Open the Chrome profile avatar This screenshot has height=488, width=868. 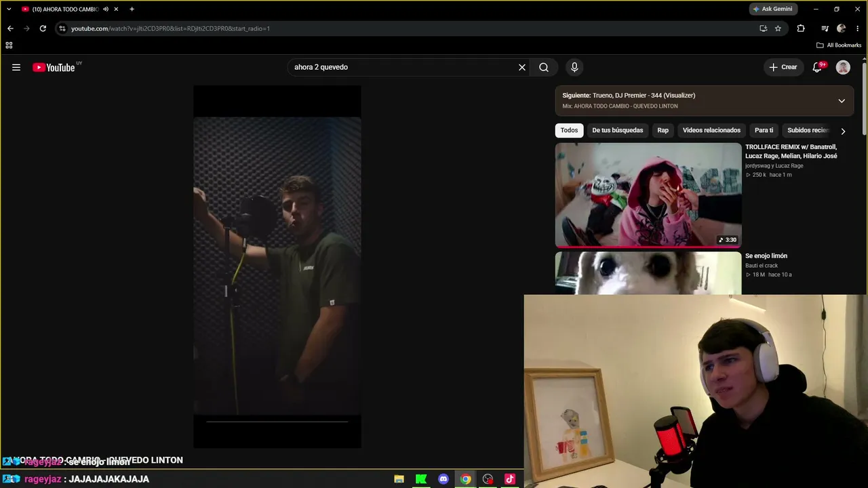click(842, 28)
